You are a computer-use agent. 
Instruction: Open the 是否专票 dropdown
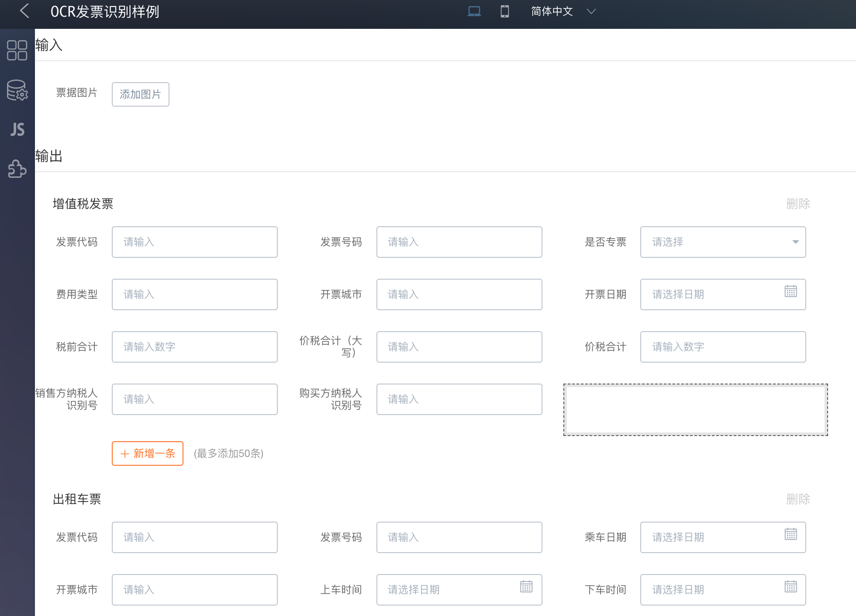tap(723, 242)
